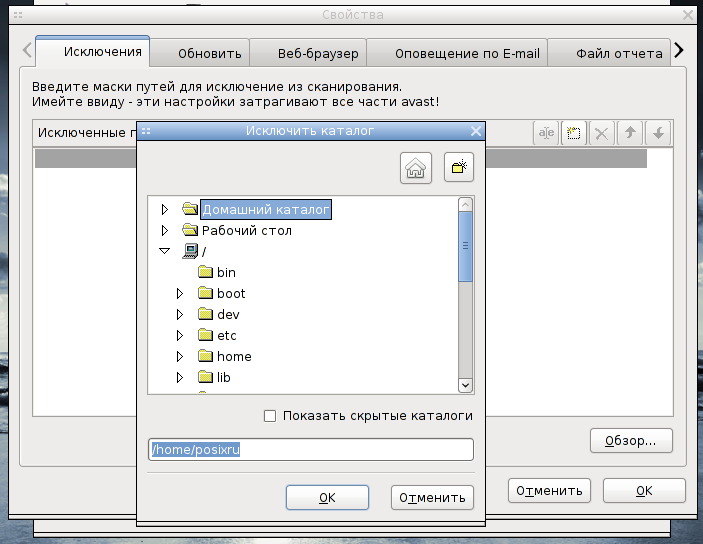Click OK in Свойства window
703x544 pixels.
point(644,491)
